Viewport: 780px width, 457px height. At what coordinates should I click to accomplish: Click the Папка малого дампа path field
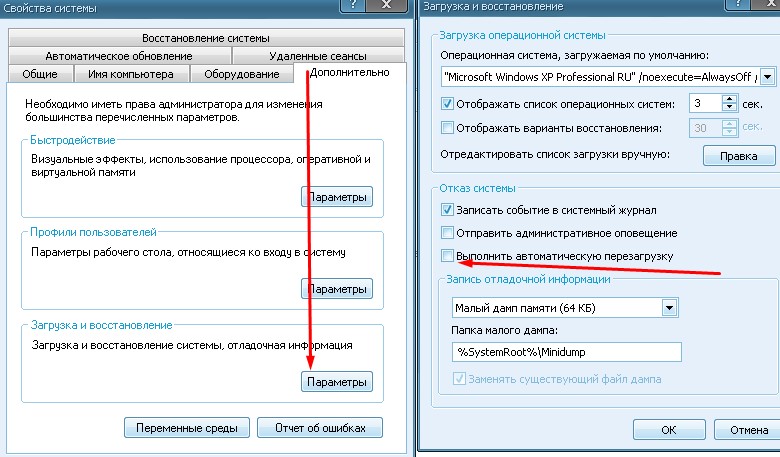[567, 352]
